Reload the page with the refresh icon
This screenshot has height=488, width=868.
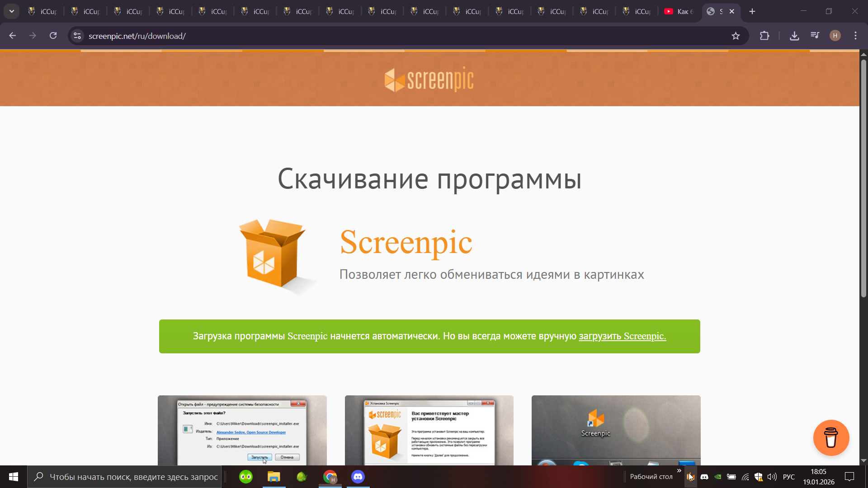[x=53, y=36]
